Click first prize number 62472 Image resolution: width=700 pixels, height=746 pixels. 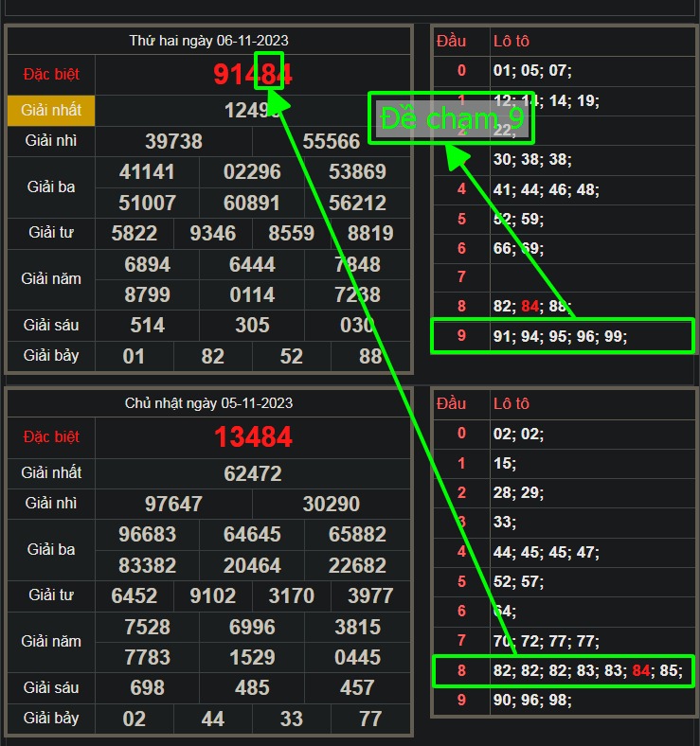coord(252,472)
